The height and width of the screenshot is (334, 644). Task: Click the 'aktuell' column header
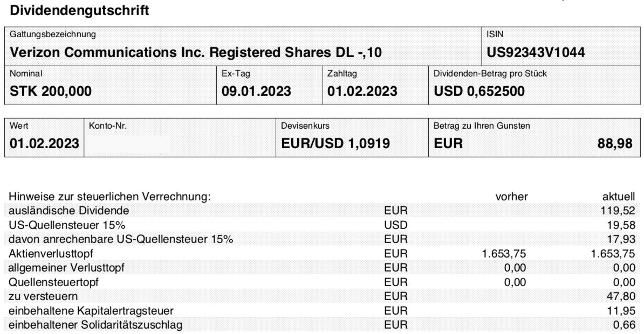tap(619, 197)
